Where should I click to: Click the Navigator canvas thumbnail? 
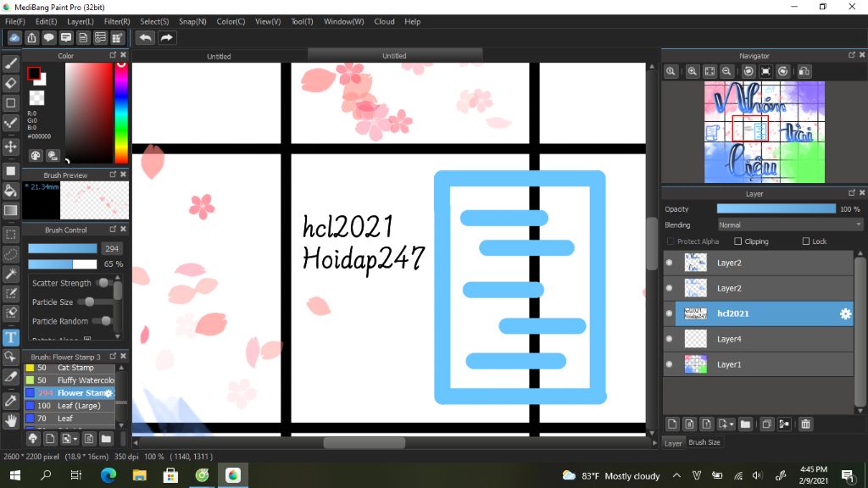(x=765, y=132)
